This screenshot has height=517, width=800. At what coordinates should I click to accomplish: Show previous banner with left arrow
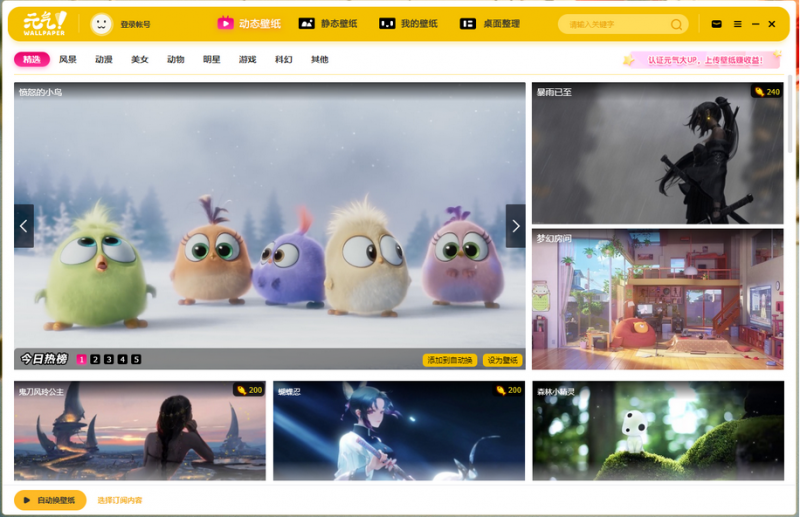coord(24,226)
